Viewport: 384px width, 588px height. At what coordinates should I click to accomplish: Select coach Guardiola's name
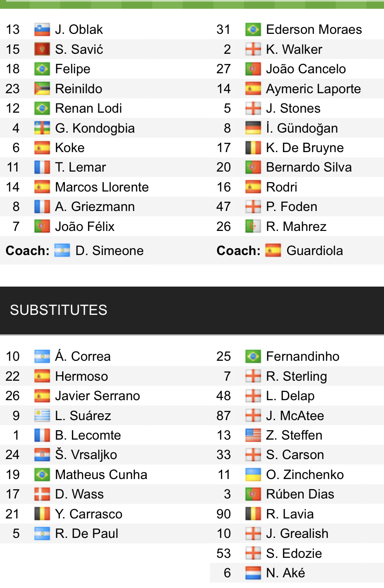click(x=314, y=250)
